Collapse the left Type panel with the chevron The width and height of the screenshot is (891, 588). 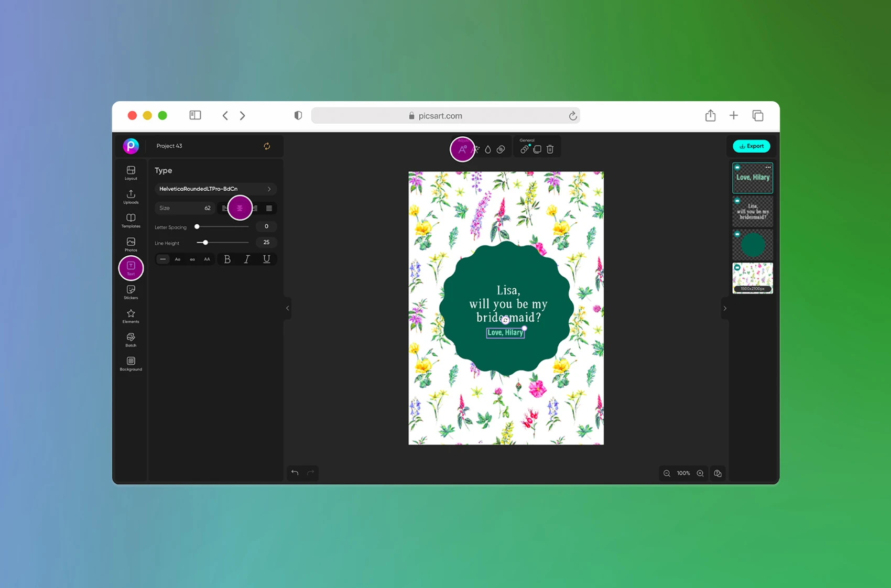pyautogui.click(x=287, y=308)
